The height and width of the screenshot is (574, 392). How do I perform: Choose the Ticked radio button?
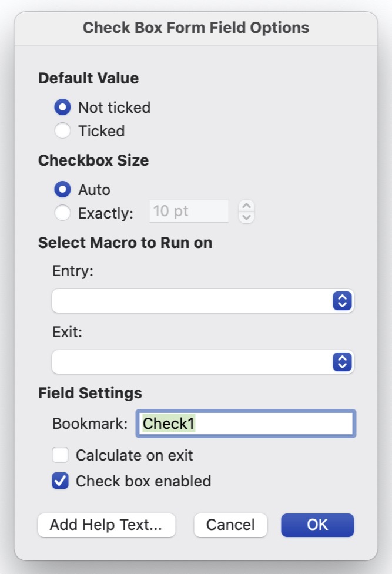62,131
